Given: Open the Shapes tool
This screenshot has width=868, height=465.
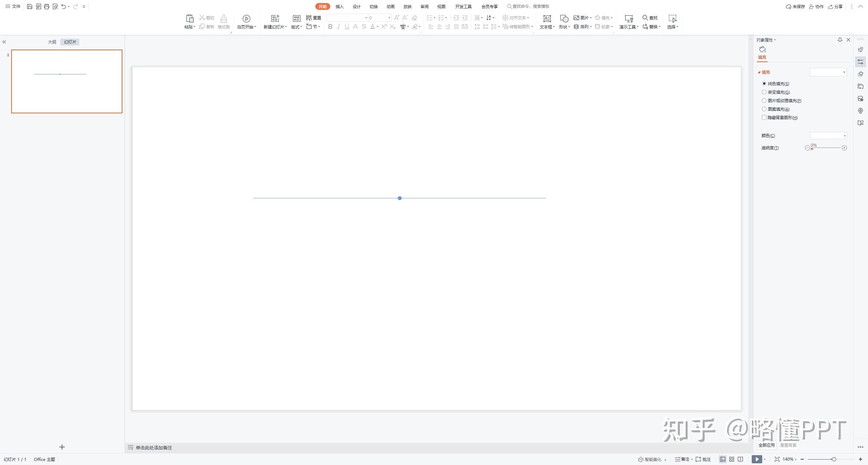Looking at the screenshot, I should coord(564,18).
